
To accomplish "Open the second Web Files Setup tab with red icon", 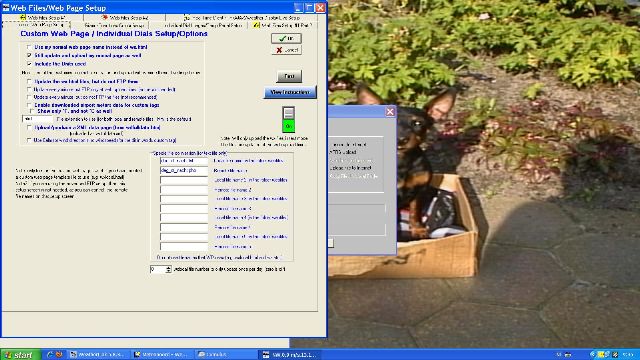I will 124,18.
